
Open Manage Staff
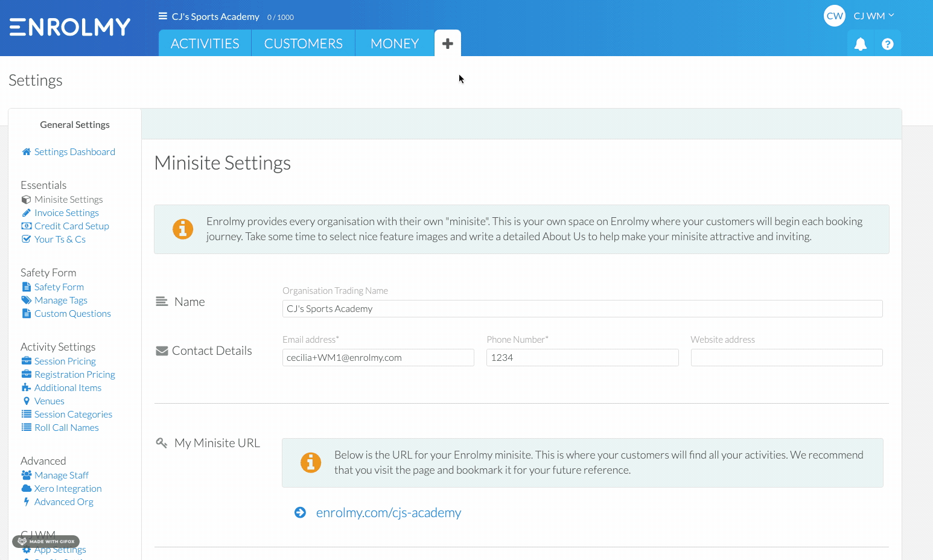pyautogui.click(x=62, y=476)
